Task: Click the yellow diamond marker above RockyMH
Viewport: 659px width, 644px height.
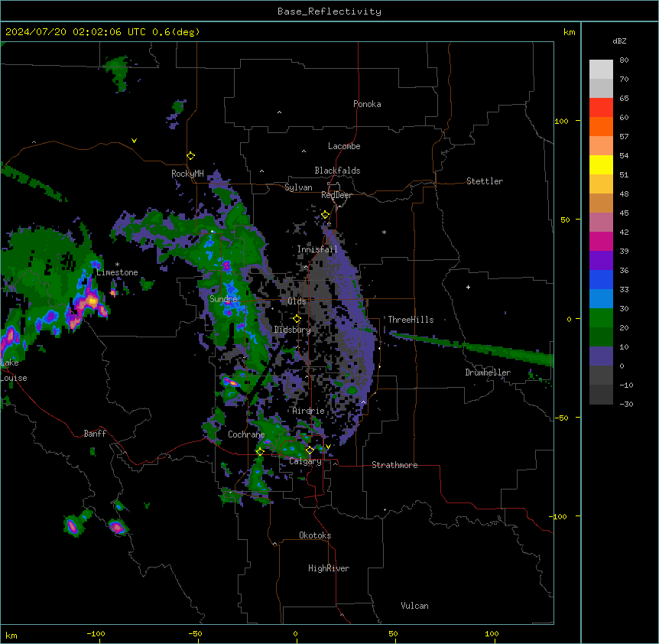Action: (x=190, y=155)
